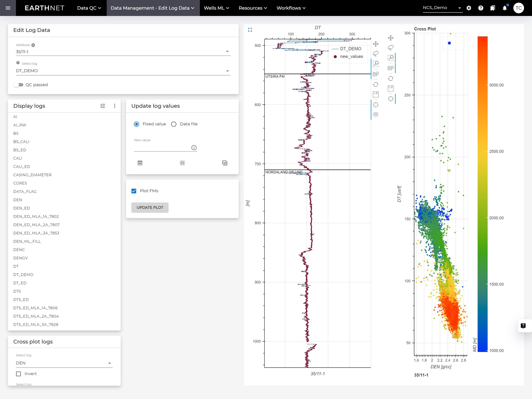Screen dimensions: 532x399
Task: Open the notifications bell
Action: click(x=504, y=8)
